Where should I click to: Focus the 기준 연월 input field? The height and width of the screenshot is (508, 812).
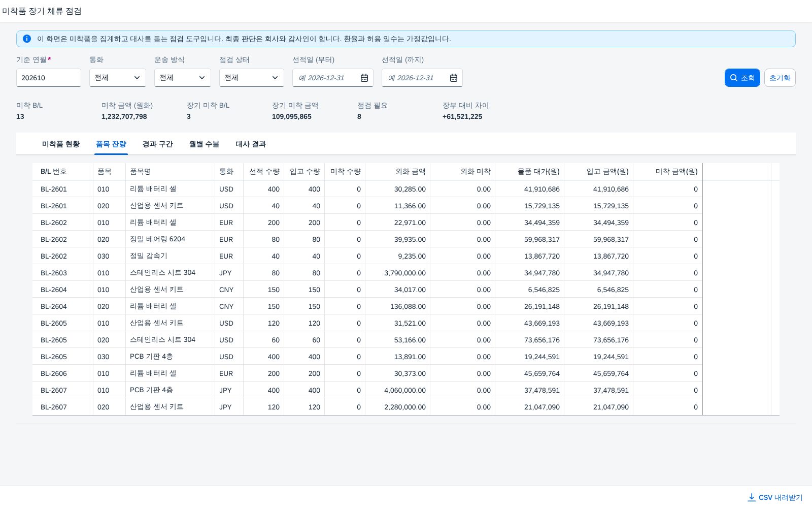click(49, 78)
